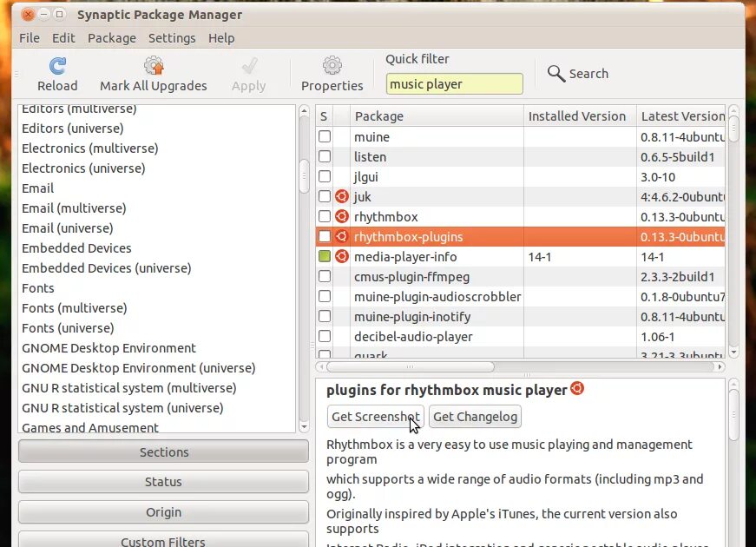Select Email (universe) in the sections list

(x=66, y=227)
